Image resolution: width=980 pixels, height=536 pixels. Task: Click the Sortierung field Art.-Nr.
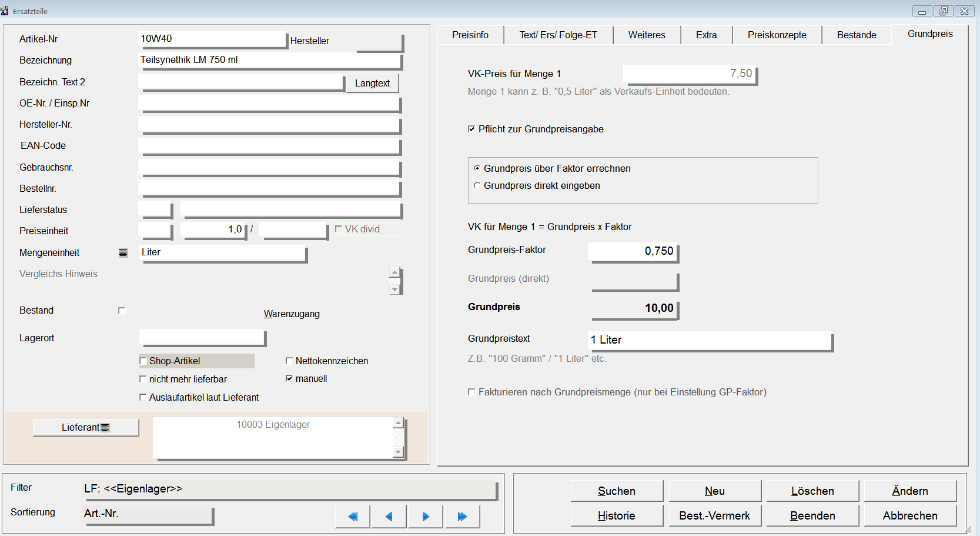pyautogui.click(x=148, y=514)
